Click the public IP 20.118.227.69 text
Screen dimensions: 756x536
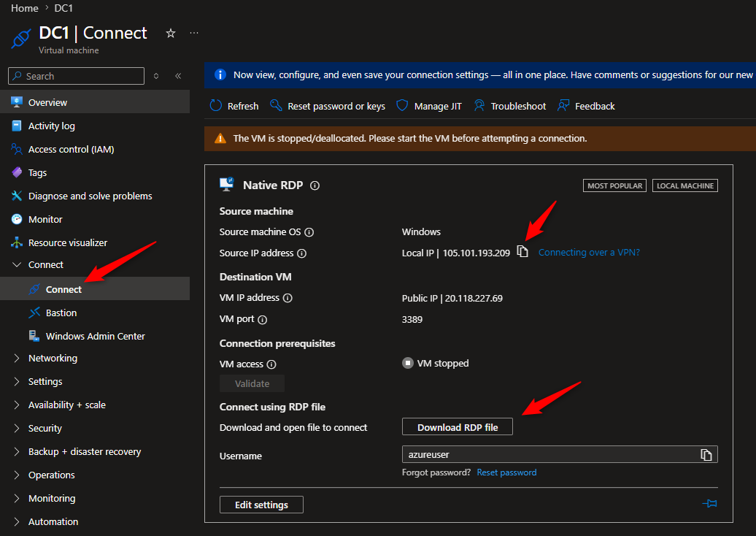pyautogui.click(x=474, y=298)
